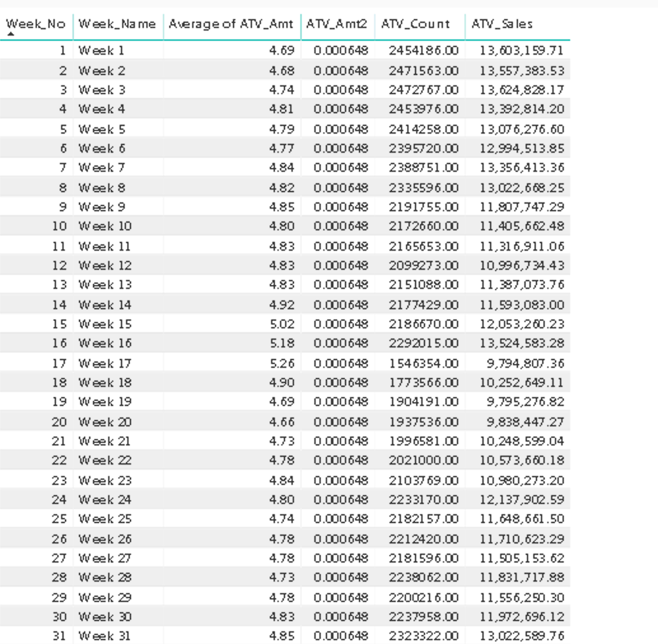Select the 'Week 21' name cell
The width and height of the screenshot is (658, 644).
pos(104,441)
